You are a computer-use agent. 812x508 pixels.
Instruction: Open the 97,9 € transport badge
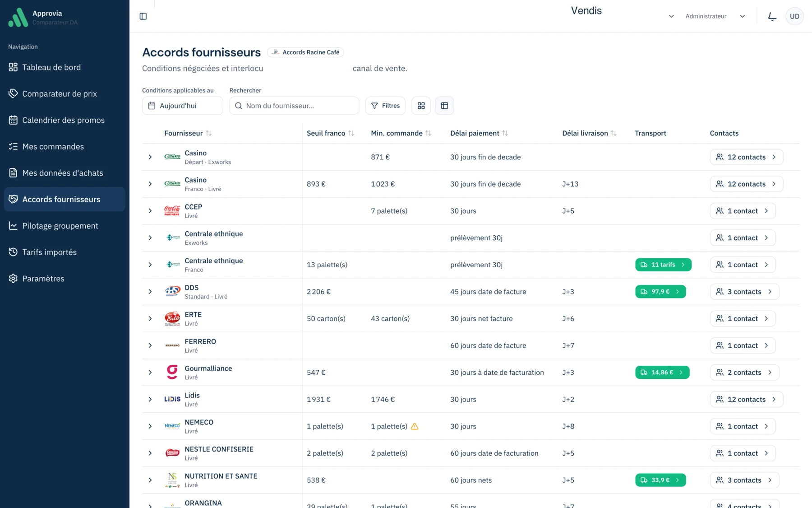[x=660, y=292]
